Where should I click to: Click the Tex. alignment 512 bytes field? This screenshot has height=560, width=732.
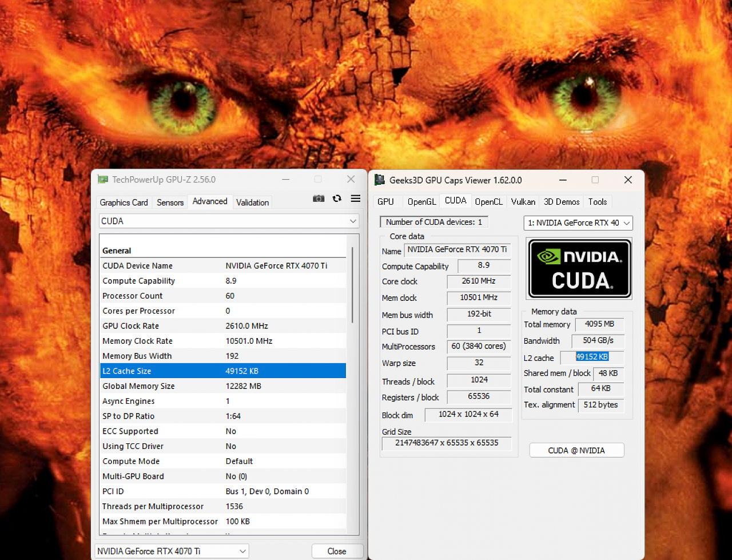(600, 405)
